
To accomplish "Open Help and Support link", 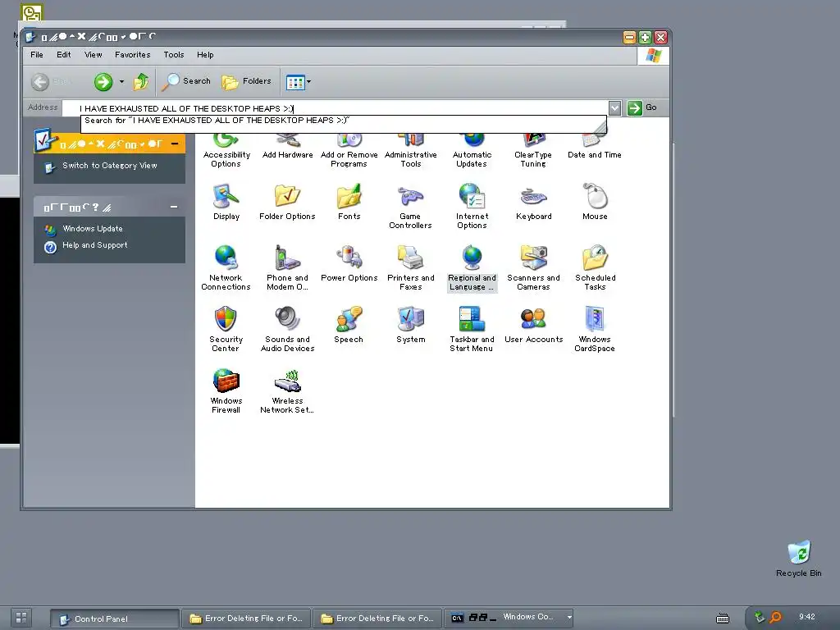I will (95, 245).
